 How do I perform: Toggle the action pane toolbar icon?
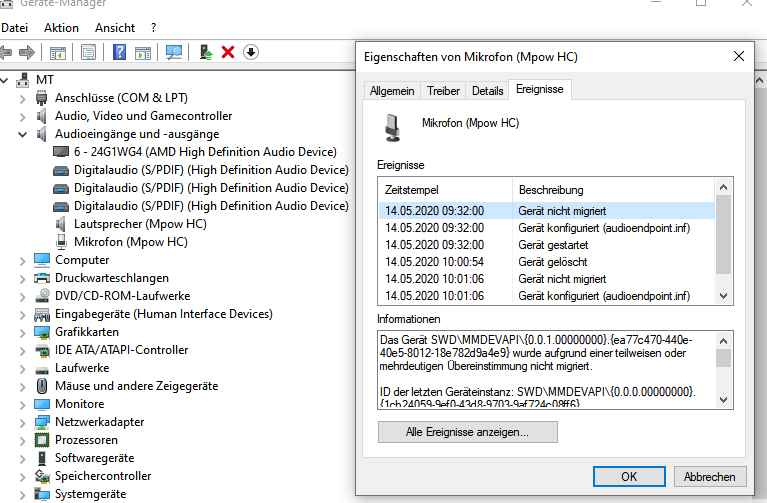[143, 52]
